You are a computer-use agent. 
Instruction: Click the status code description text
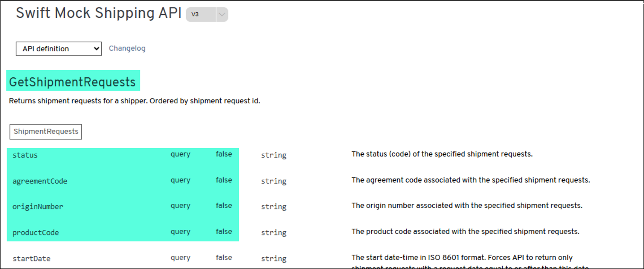point(442,154)
